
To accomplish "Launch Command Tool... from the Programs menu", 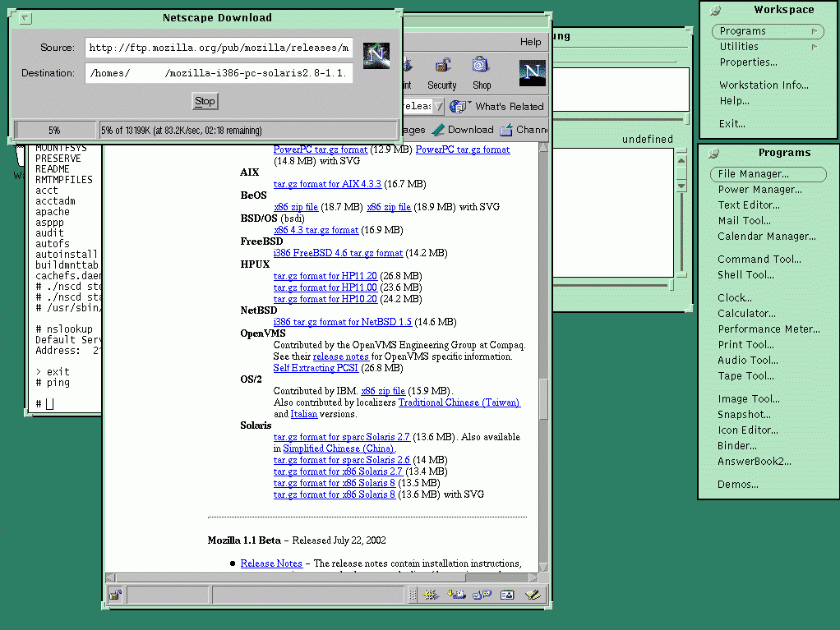I will pyautogui.click(x=759, y=259).
